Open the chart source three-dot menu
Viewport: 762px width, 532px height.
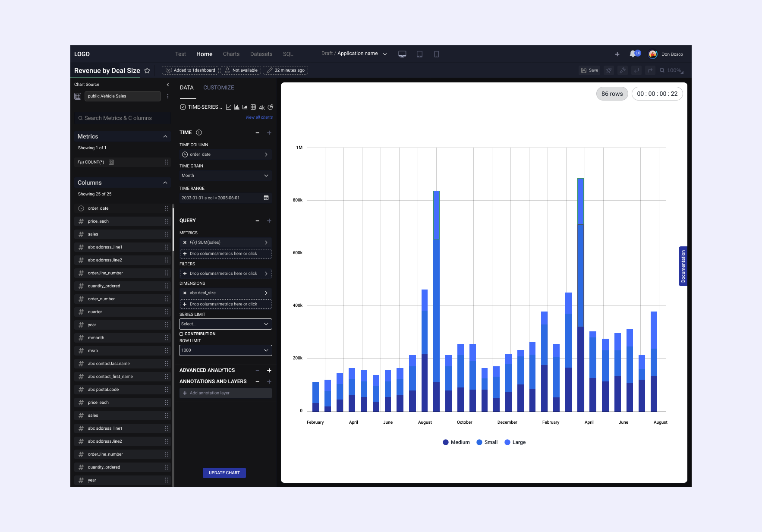tap(168, 96)
